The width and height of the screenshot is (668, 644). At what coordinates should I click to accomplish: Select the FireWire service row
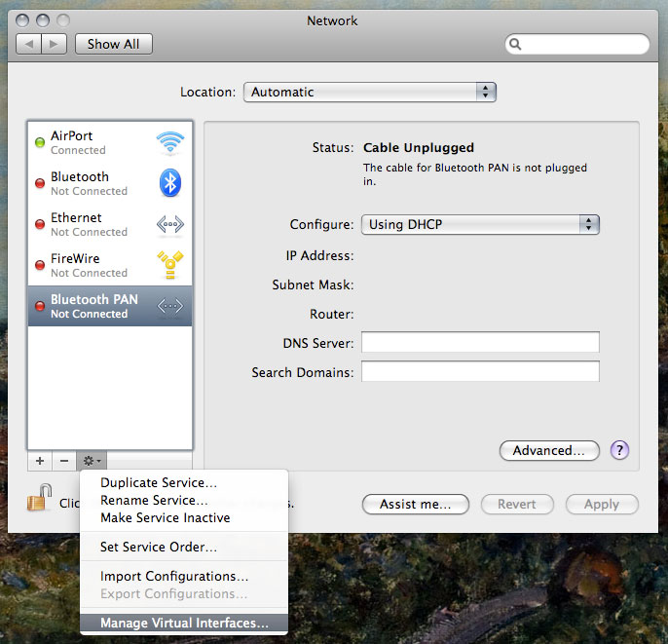click(x=110, y=265)
